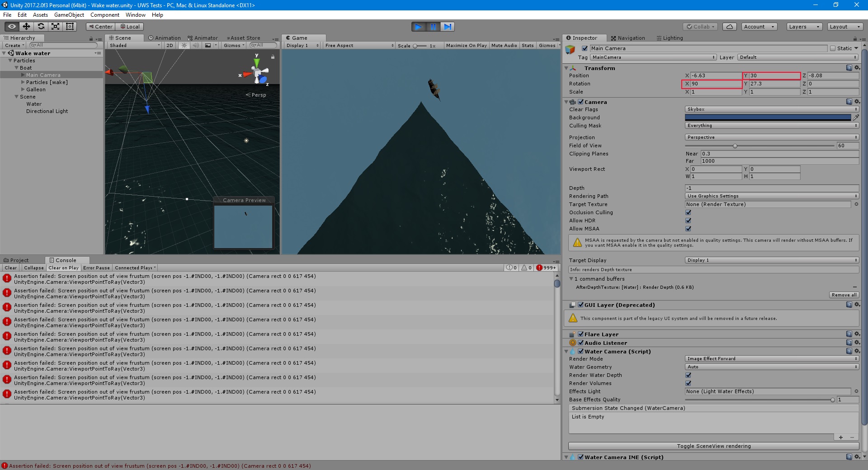The height and width of the screenshot is (470, 868).
Task: Pause the game playback
Action: pos(433,27)
